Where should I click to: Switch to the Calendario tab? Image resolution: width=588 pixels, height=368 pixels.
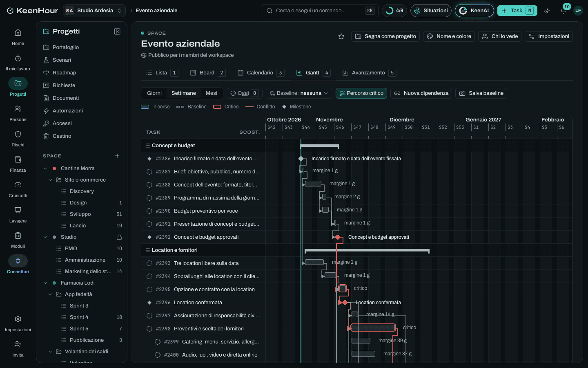(261, 73)
